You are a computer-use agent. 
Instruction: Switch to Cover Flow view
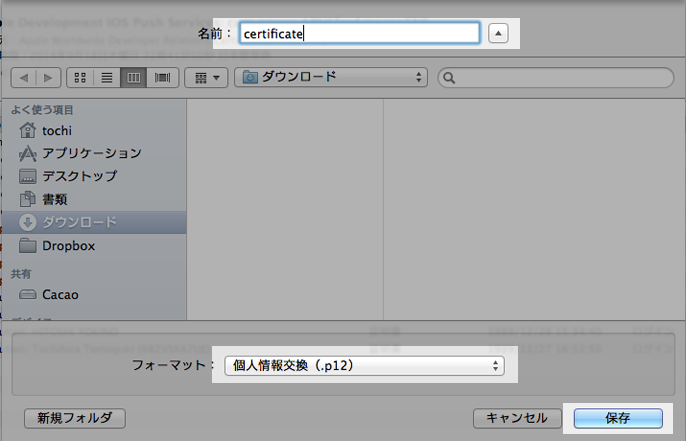pyautogui.click(x=162, y=78)
